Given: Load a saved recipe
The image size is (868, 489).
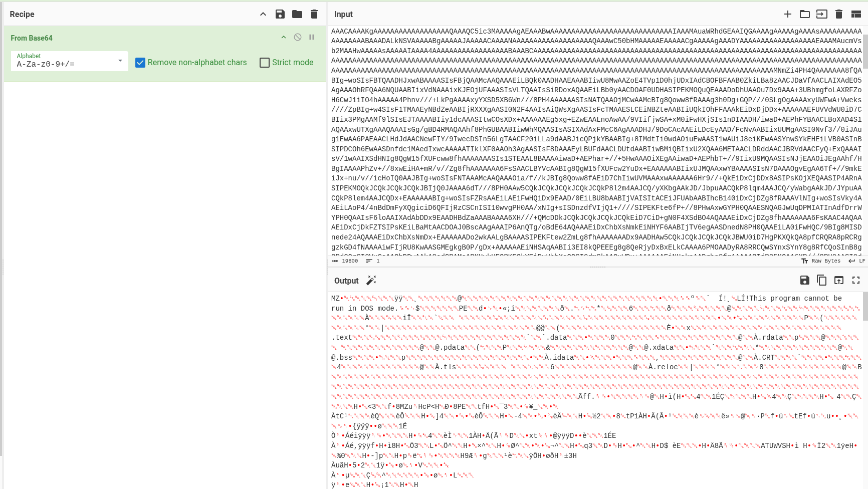Looking at the screenshot, I should [297, 14].
